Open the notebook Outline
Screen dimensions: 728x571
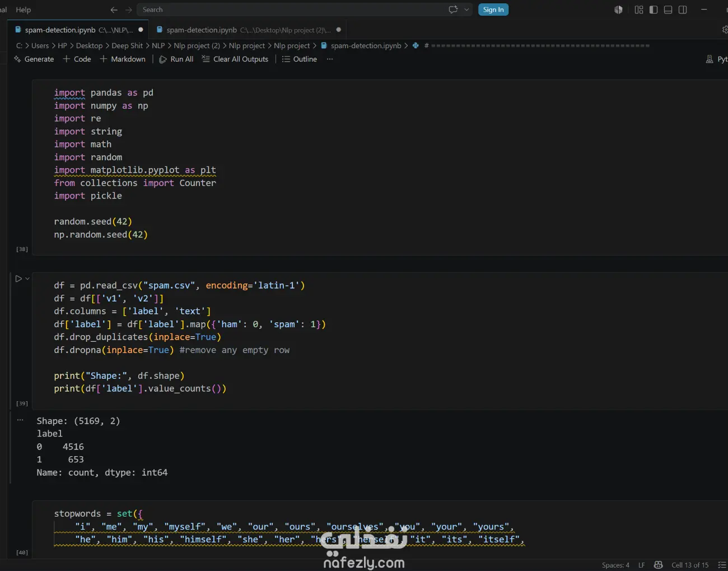(300, 59)
